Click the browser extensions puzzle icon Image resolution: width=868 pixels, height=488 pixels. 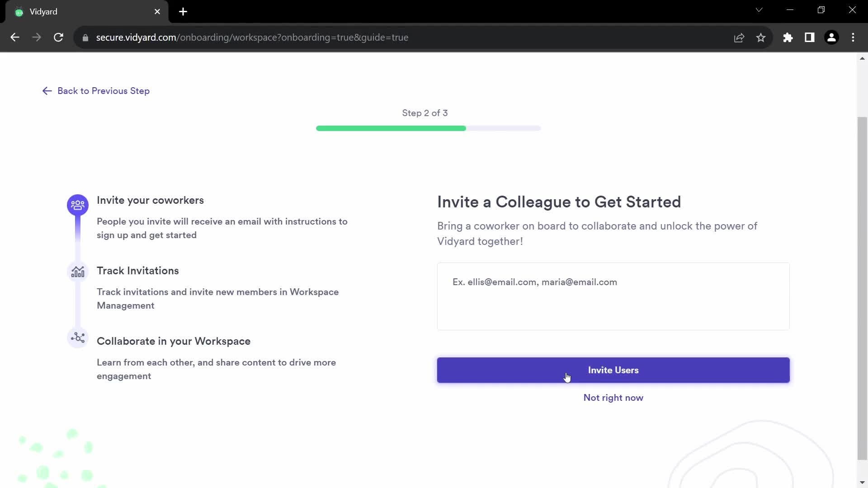[788, 37]
